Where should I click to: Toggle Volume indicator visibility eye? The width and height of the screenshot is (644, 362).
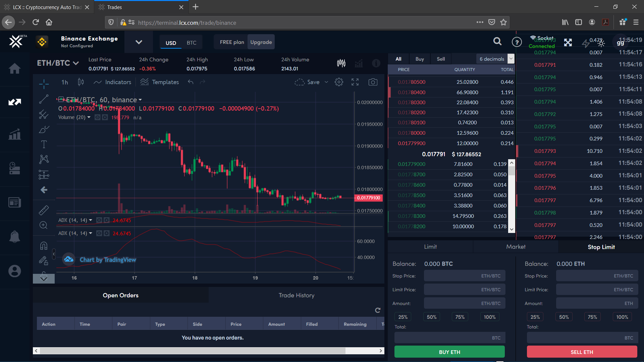(x=97, y=117)
